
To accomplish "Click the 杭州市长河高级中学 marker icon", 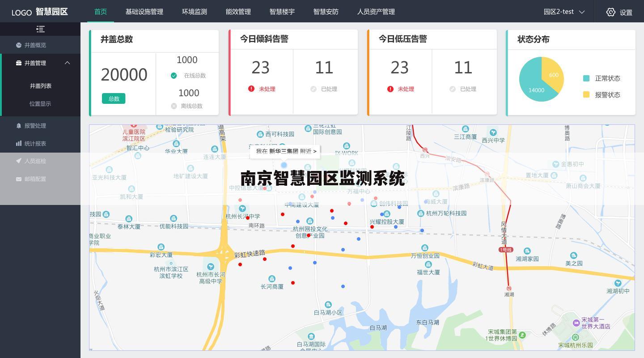I will (x=211, y=267).
